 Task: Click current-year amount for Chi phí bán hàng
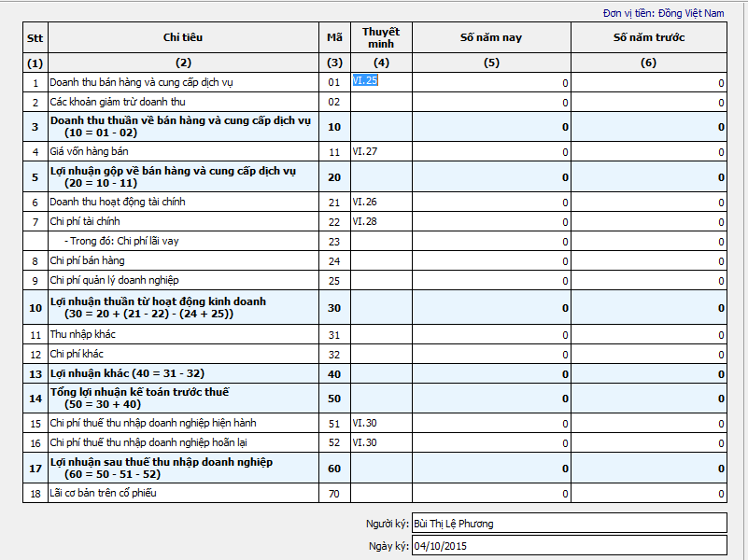tap(492, 261)
